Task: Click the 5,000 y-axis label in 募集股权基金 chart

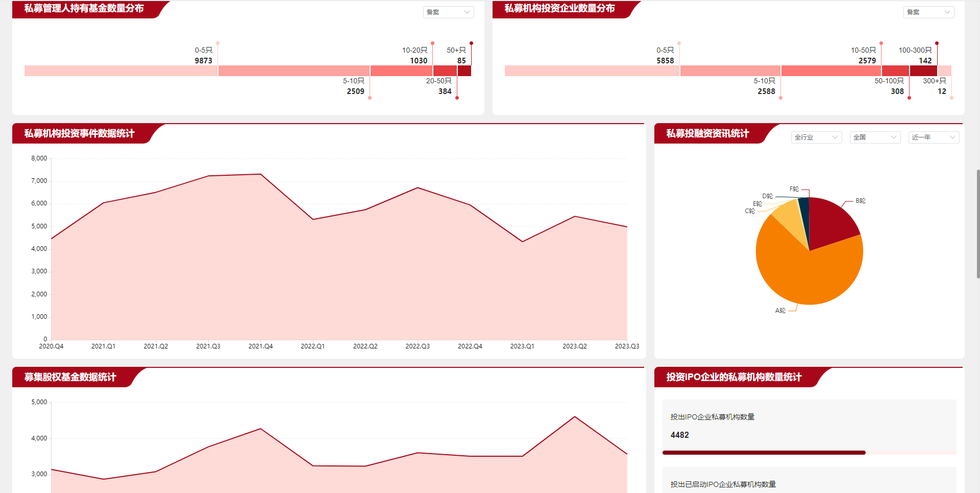Action: tap(39, 402)
